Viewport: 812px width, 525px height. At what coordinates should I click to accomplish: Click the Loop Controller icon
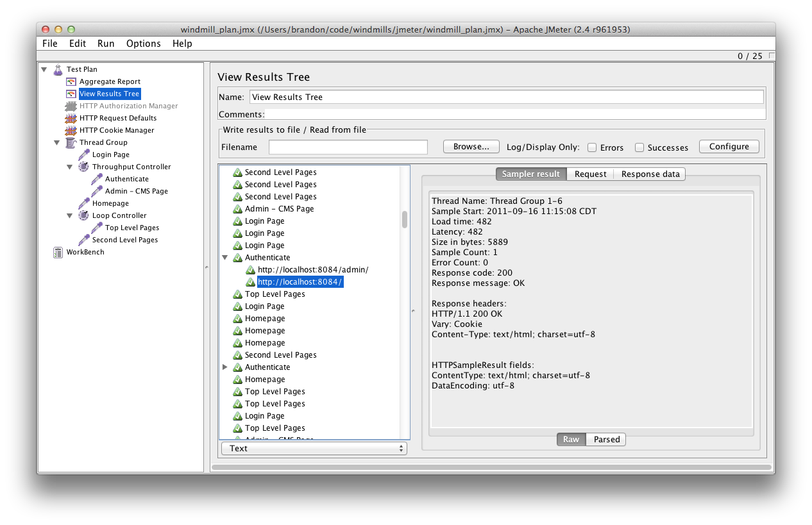pos(83,215)
